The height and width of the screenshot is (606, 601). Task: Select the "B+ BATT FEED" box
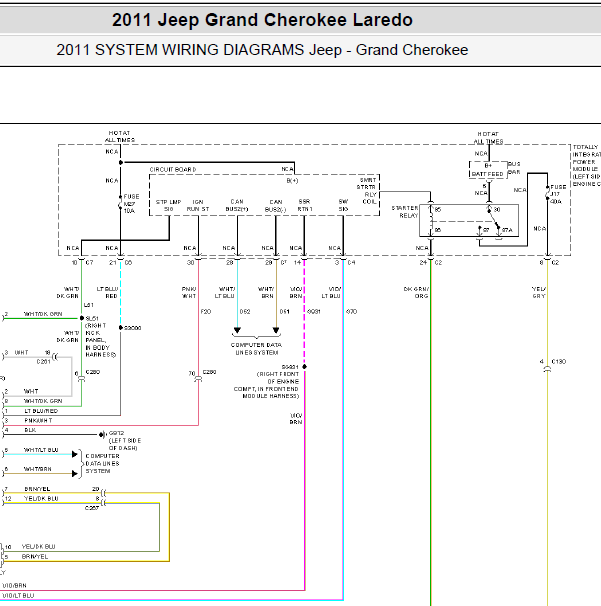click(x=488, y=170)
